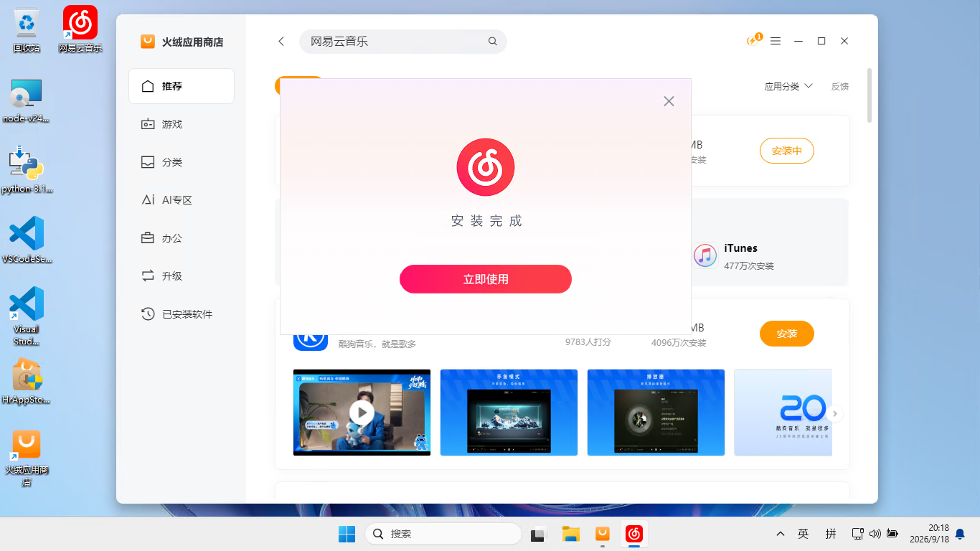The image size is (980, 551).
Task: Open the 20 anniversary screenshot thumbnail
Action: pyautogui.click(x=783, y=413)
